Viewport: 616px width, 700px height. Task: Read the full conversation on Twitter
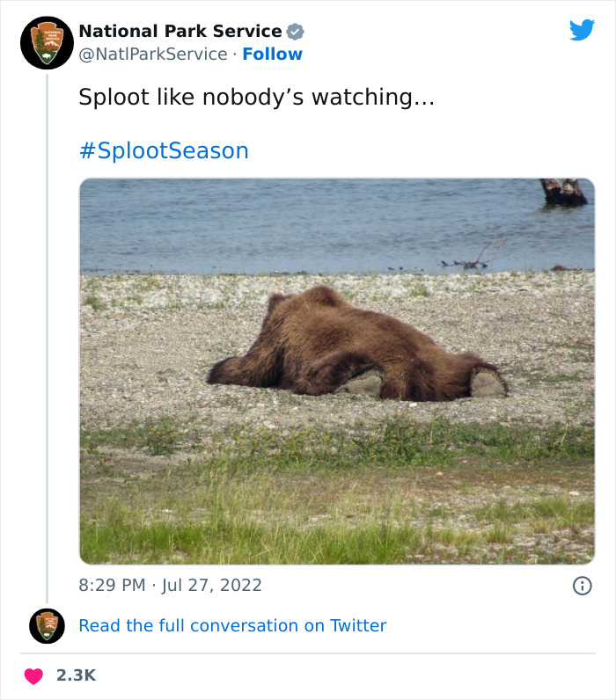click(232, 625)
